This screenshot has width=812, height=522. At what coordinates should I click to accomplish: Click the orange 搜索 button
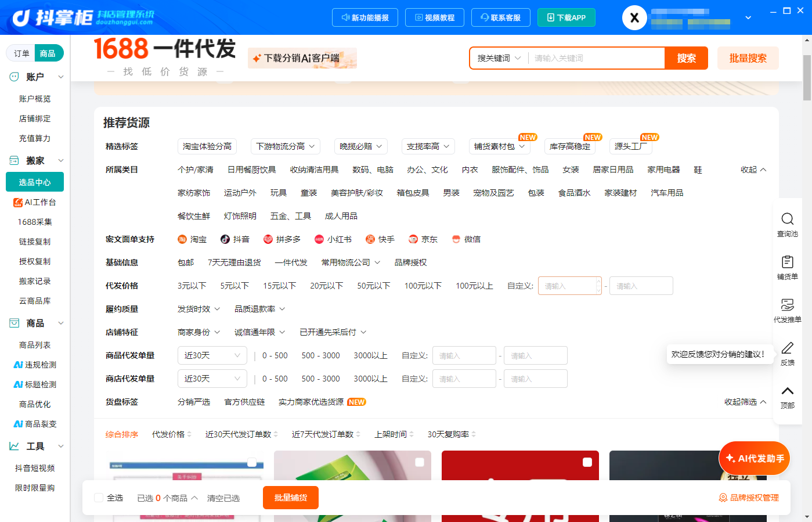click(686, 58)
